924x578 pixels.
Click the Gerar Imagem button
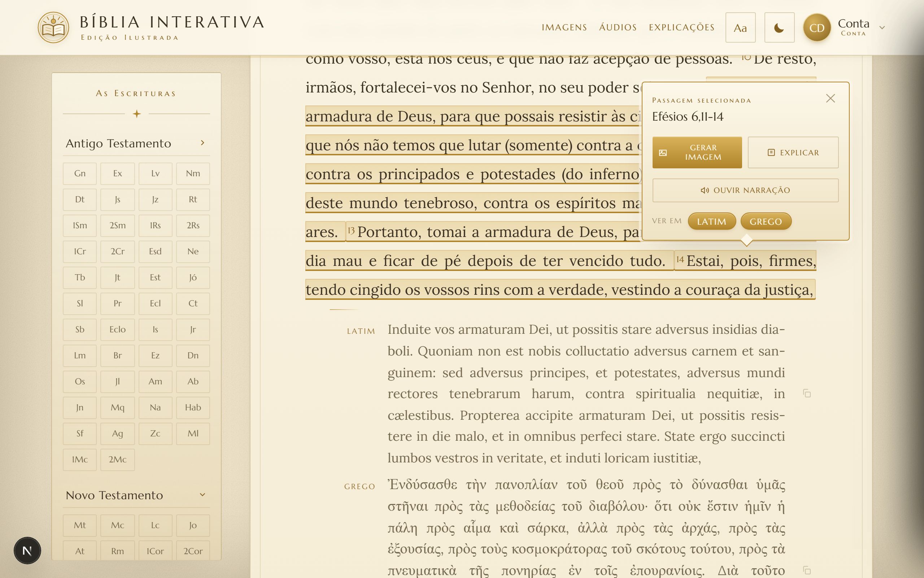[x=697, y=152]
